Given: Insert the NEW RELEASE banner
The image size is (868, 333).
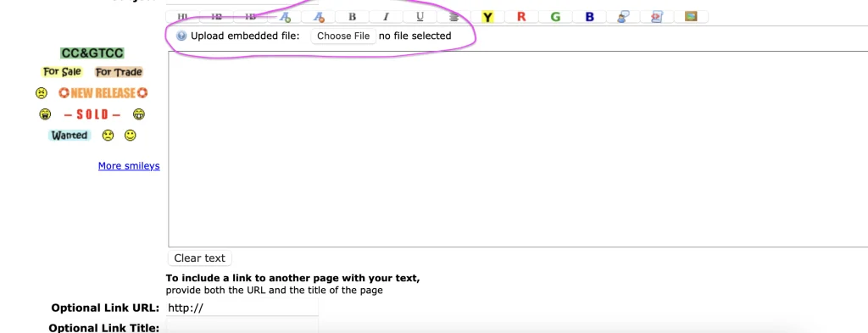Looking at the screenshot, I should click(x=103, y=93).
